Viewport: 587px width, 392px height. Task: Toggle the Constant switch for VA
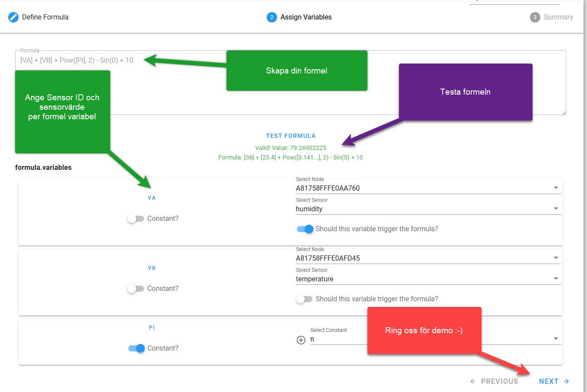tap(135, 219)
